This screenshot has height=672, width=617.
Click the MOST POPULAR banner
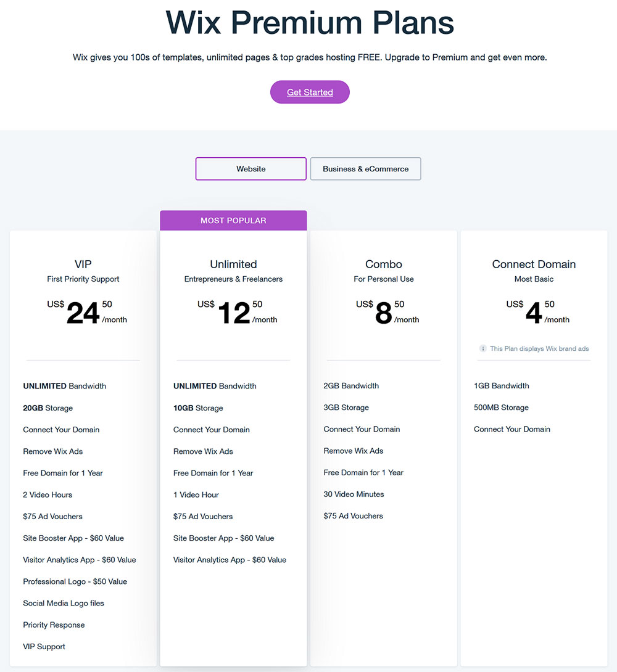233,221
